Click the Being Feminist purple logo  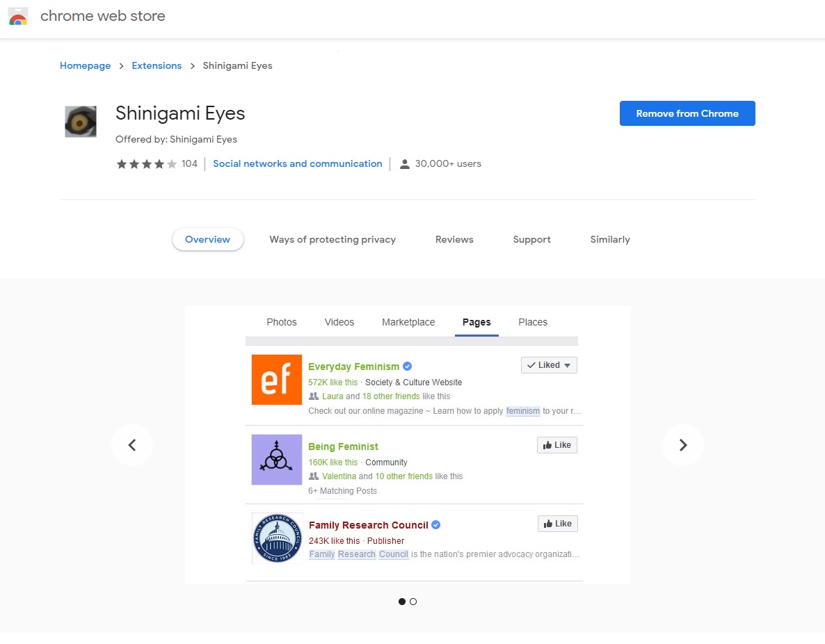[277, 459]
